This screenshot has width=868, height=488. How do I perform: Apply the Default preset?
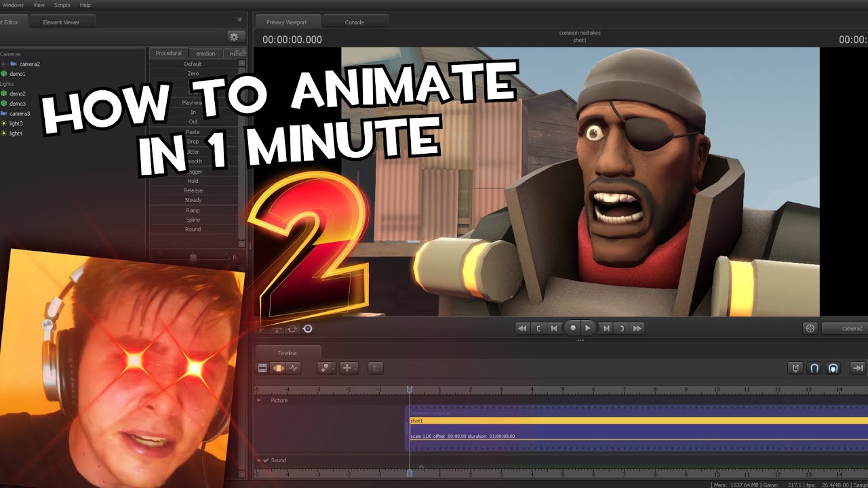point(193,64)
